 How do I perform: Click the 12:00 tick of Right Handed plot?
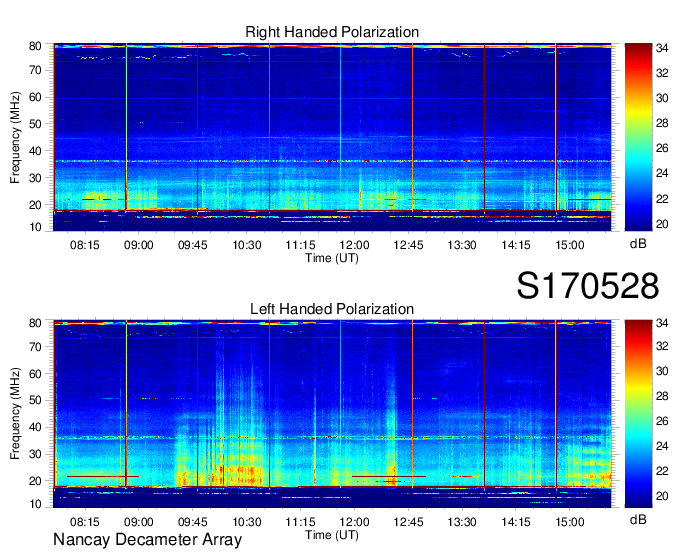(x=354, y=245)
